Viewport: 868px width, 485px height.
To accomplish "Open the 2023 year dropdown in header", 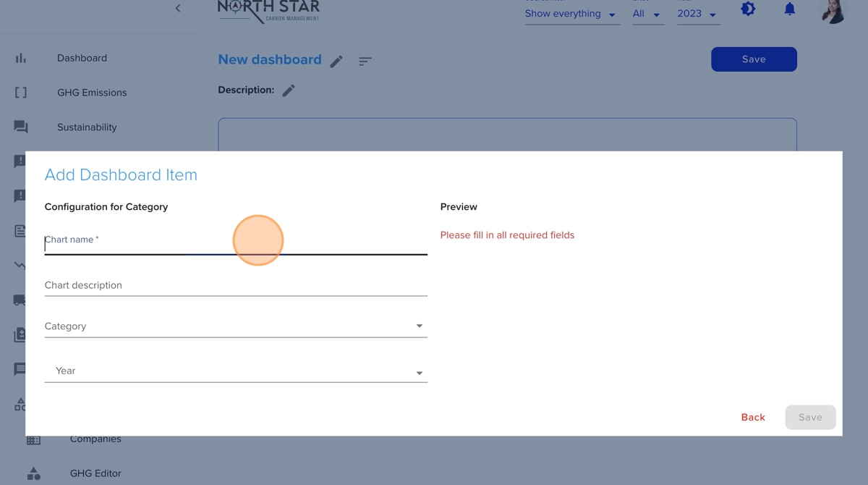I will [698, 14].
